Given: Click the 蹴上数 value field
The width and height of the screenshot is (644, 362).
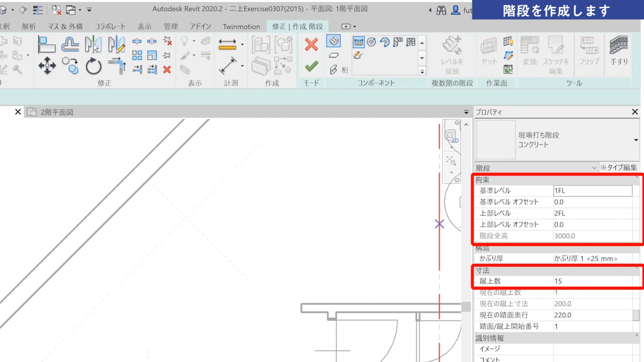Looking at the screenshot, I should pos(592,281).
